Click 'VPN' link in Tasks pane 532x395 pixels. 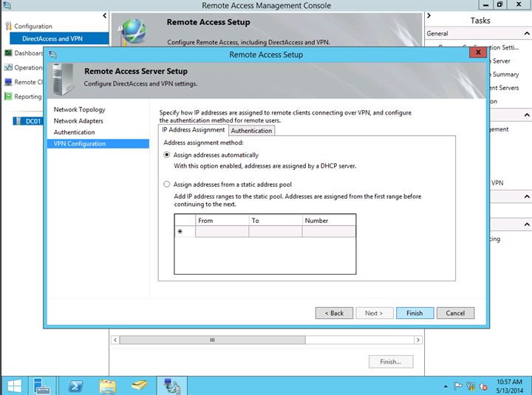pos(497,183)
